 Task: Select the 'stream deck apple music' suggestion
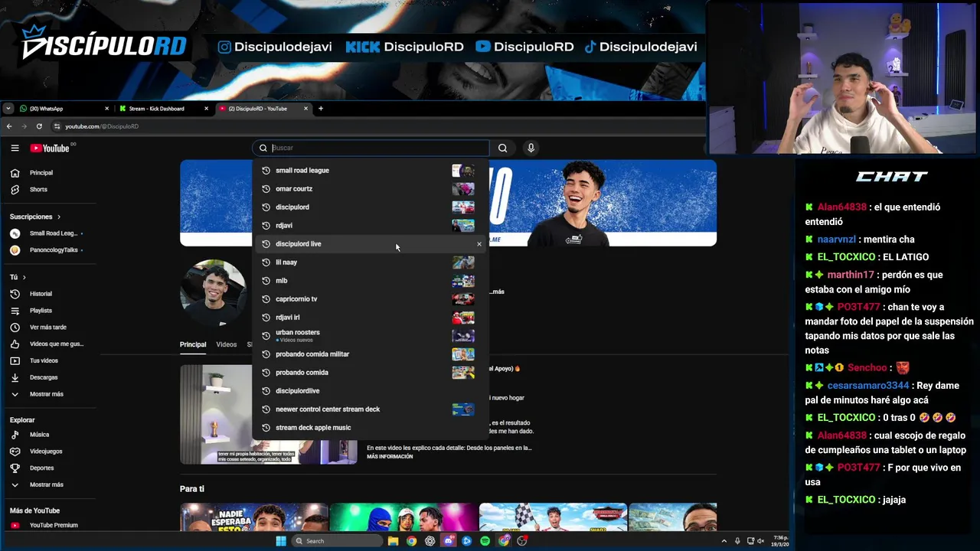[371, 428]
